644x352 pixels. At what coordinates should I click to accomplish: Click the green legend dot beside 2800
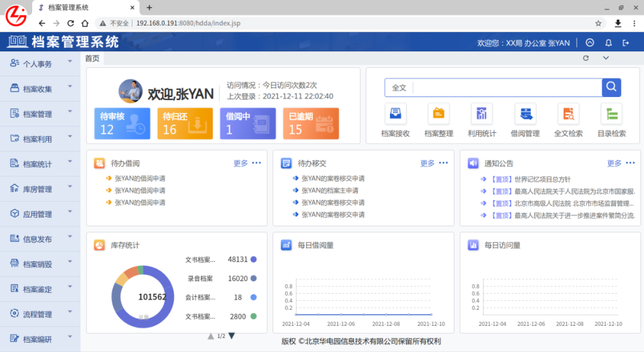pyautogui.click(x=254, y=316)
